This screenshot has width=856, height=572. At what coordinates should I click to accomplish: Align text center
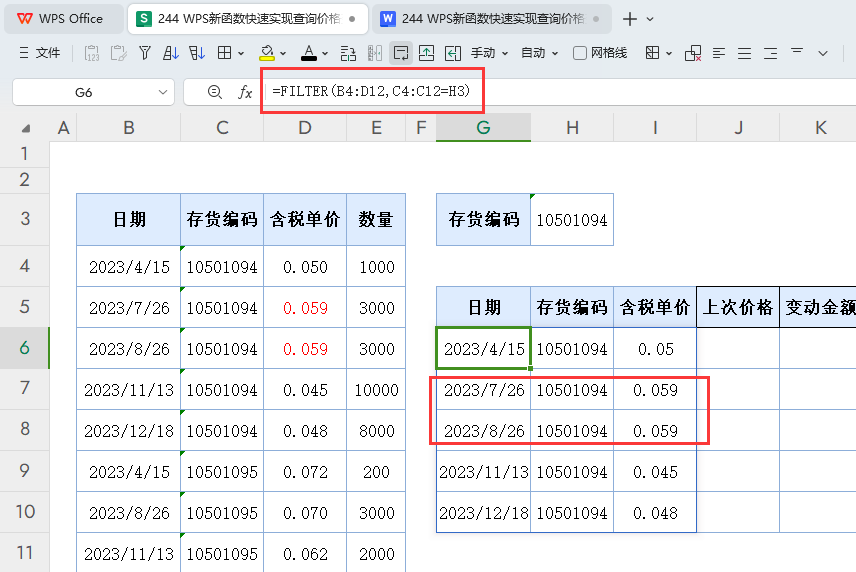coord(744,53)
